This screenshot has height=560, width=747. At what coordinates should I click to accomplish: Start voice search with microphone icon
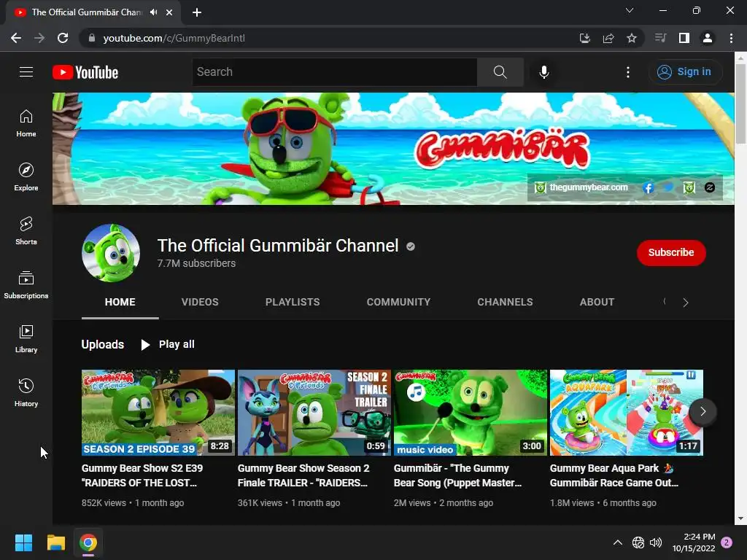pos(544,72)
